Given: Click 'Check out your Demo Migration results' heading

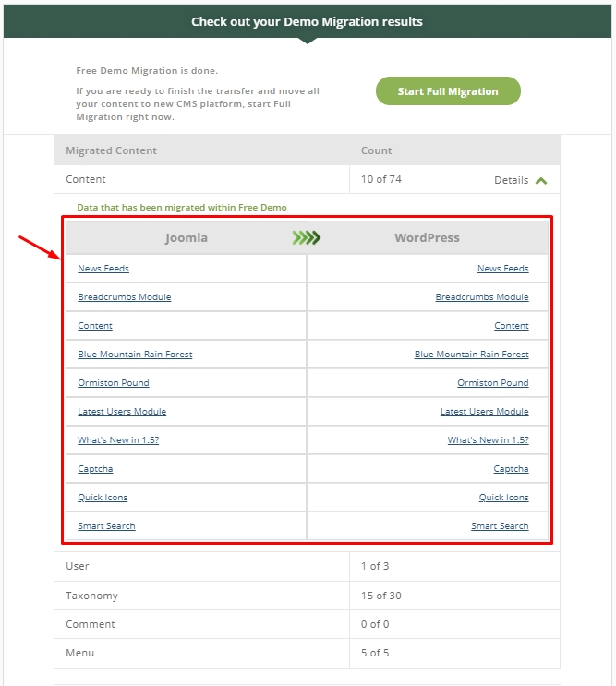Looking at the screenshot, I should [308, 21].
